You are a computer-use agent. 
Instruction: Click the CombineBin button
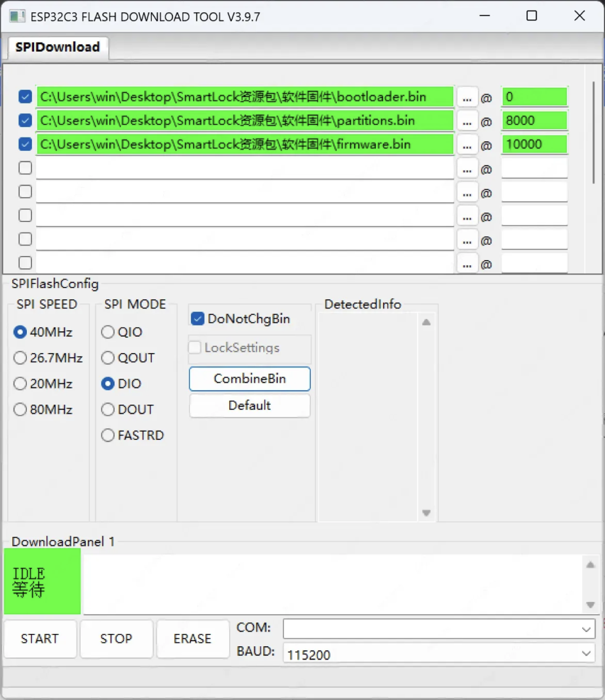pos(250,379)
